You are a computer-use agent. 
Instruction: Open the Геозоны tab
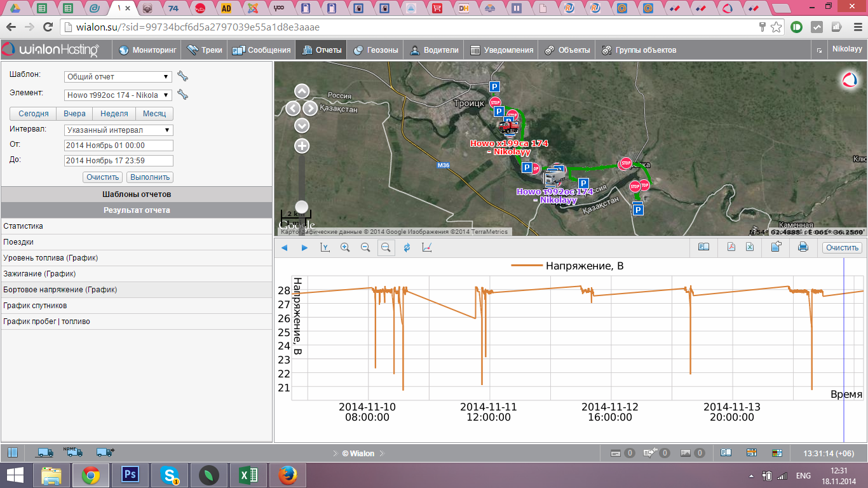376,50
